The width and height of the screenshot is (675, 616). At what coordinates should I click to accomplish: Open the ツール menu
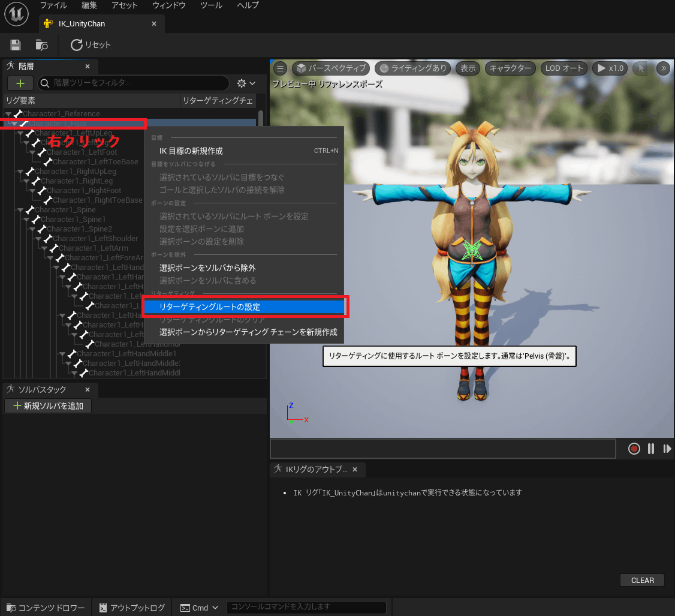click(211, 5)
